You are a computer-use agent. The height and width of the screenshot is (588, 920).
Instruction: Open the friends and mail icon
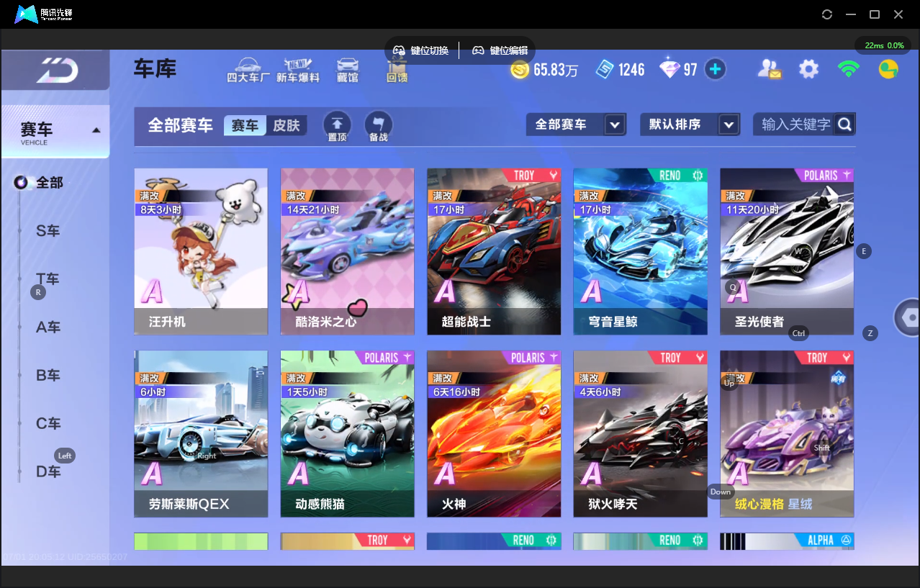[x=769, y=69]
